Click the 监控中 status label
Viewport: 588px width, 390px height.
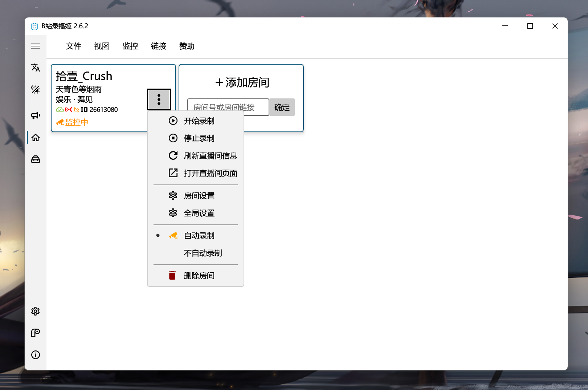77,122
